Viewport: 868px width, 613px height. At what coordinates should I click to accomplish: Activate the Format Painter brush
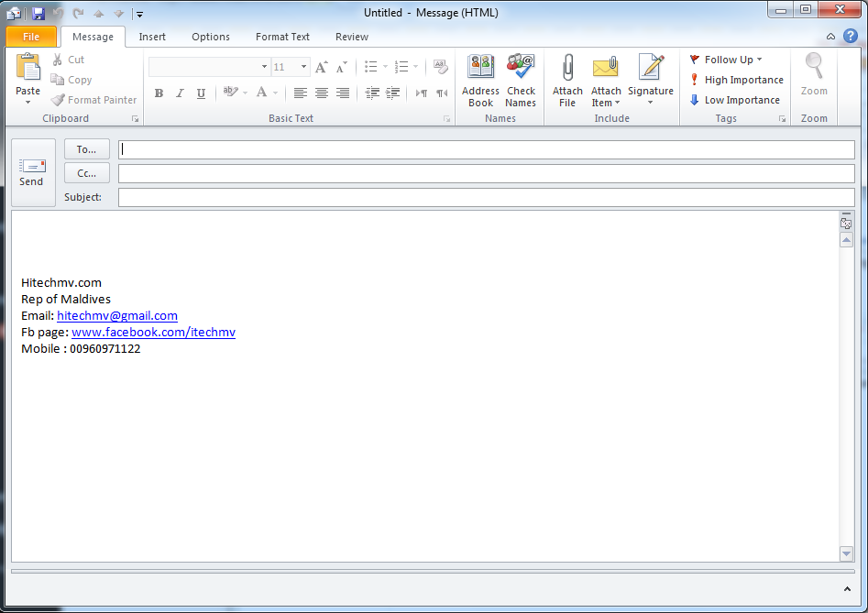93,100
